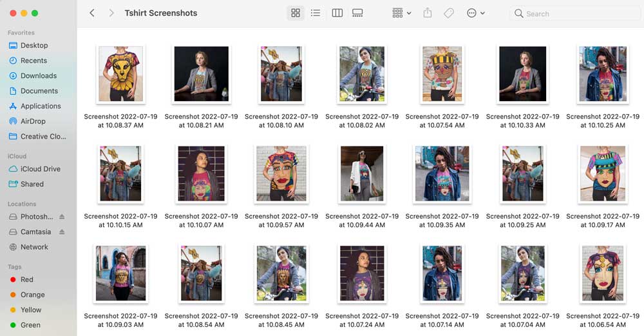Select thumbnail of screenshot 10.08.45 AM
The image size is (644, 336).
click(281, 273)
